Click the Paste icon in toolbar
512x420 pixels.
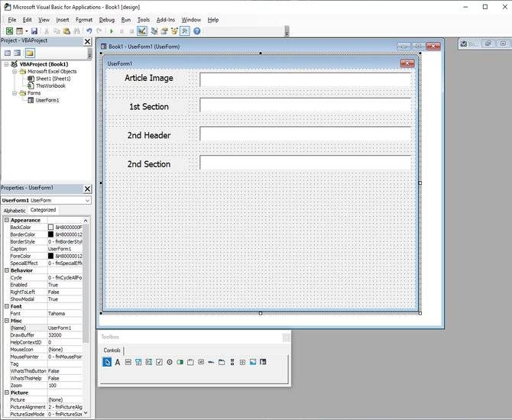tap(67, 31)
